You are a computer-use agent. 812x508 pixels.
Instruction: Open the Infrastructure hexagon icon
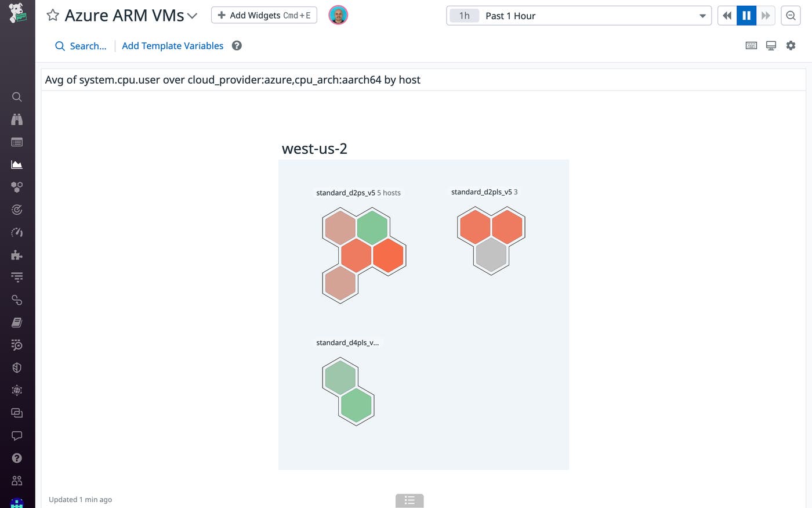click(x=17, y=187)
